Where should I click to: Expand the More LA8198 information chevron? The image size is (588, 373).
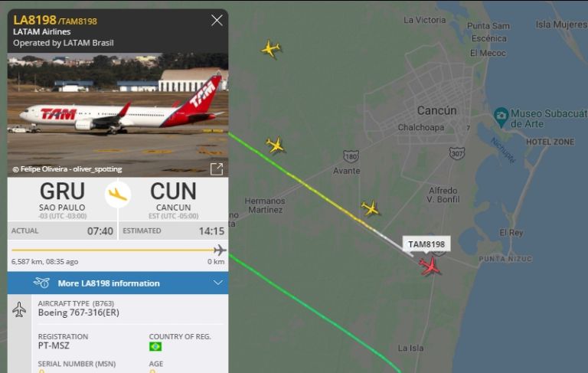click(x=218, y=283)
